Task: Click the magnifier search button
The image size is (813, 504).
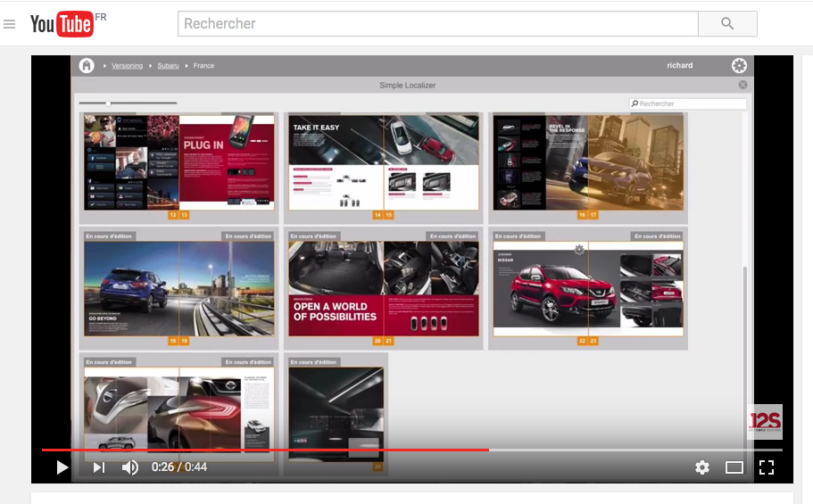Action: click(x=726, y=24)
